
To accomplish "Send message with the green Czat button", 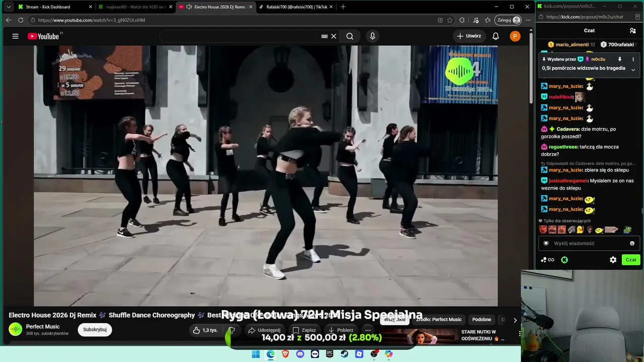I will (631, 260).
